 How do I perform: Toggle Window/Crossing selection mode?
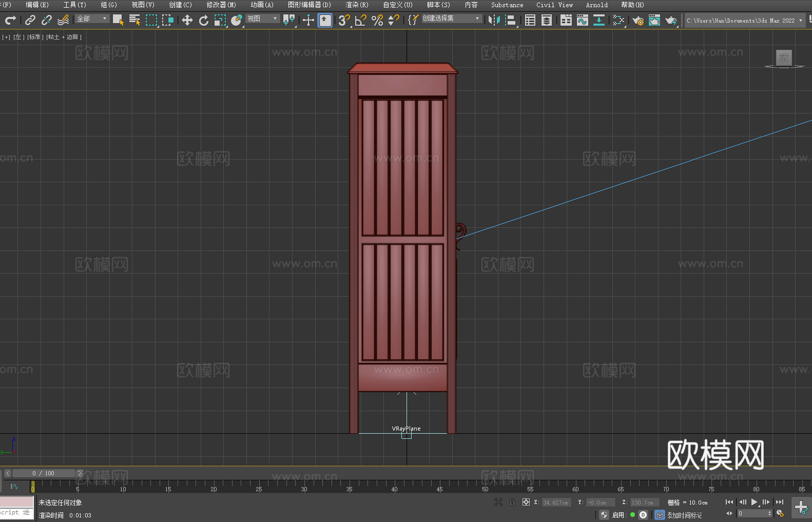click(168, 20)
